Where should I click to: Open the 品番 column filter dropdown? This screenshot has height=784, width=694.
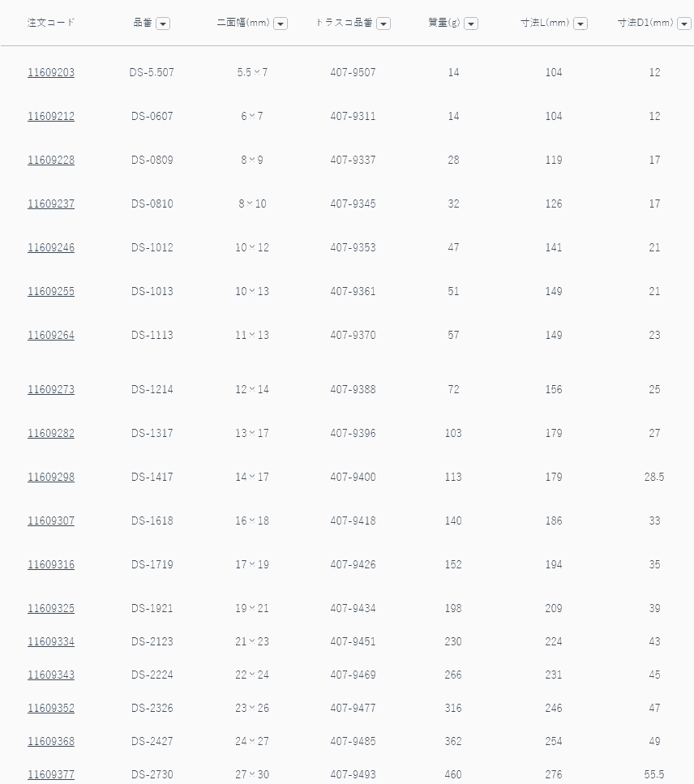click(x=163, y=24)
